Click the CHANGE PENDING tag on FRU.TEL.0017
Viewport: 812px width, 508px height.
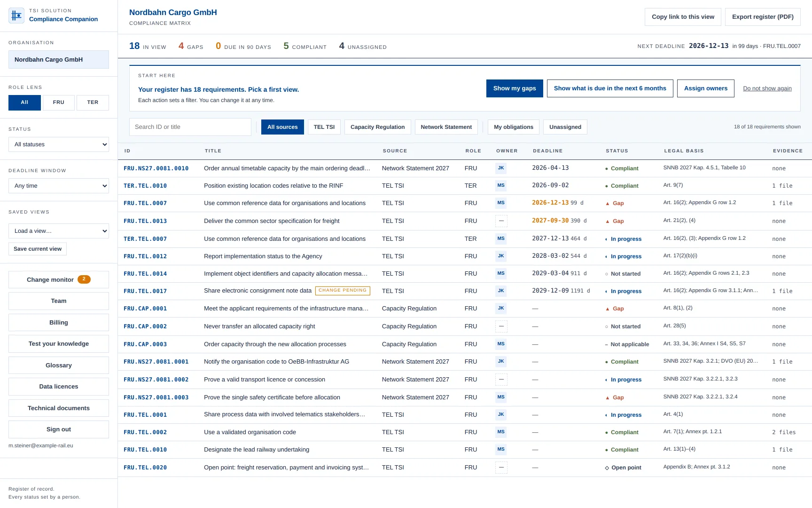pos(343,291)
